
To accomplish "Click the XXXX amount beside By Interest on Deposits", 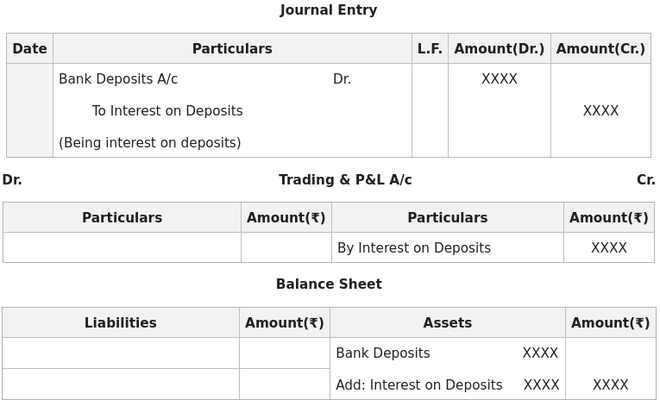I will 609,248.
